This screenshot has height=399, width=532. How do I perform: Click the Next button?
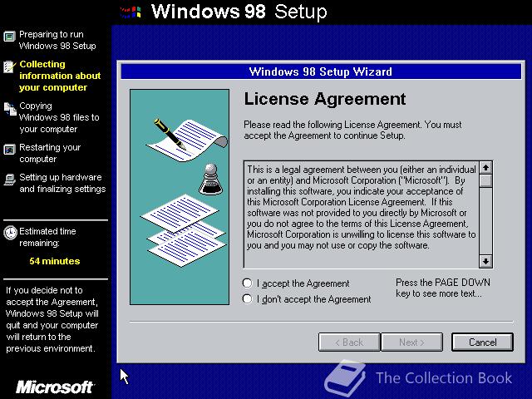(x=411, y=342)
